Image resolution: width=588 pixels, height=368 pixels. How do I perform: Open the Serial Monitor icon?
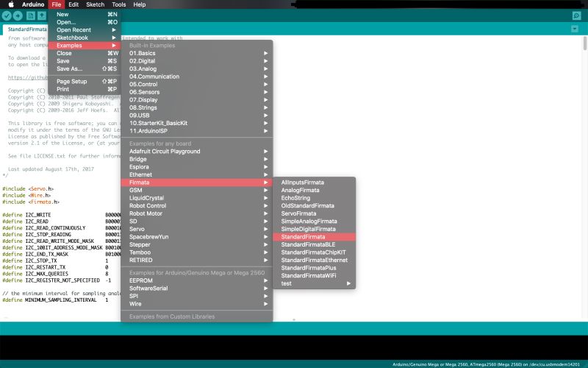pos(576,15)
